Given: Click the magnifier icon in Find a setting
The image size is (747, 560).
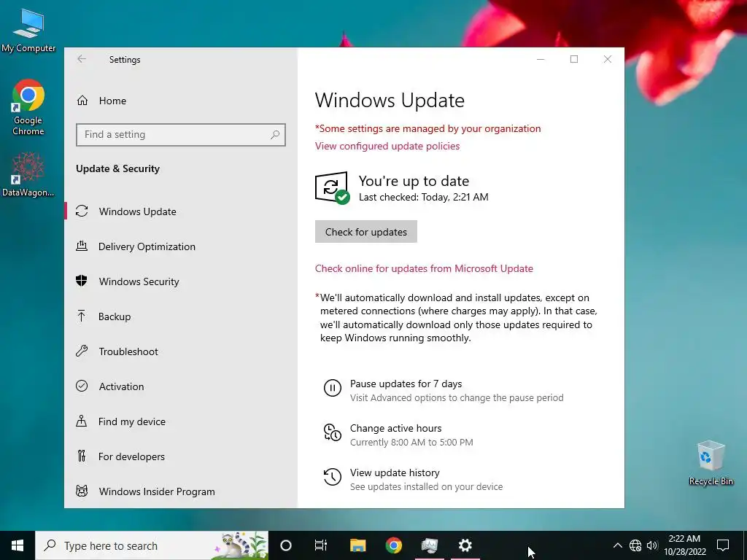Looking at the screenshot, I should click(x=275, y=135).
